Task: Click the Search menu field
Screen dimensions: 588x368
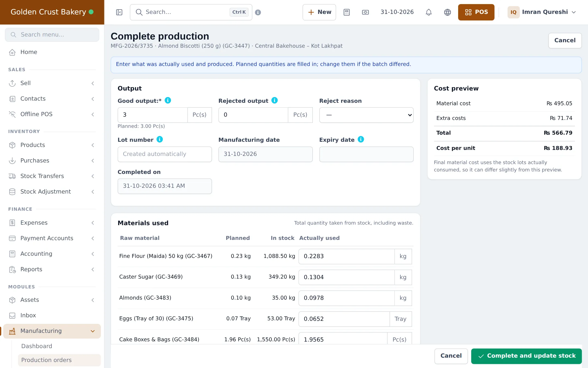Action: tap(52, 35)
